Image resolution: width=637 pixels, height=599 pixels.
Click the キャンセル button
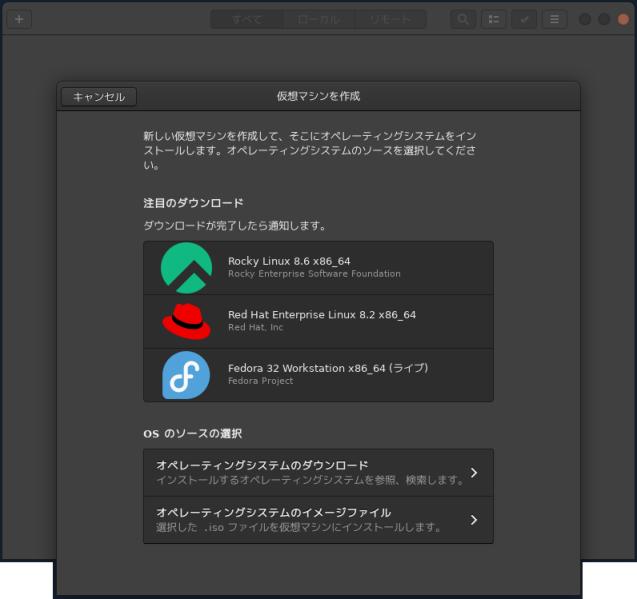point(99,97)
